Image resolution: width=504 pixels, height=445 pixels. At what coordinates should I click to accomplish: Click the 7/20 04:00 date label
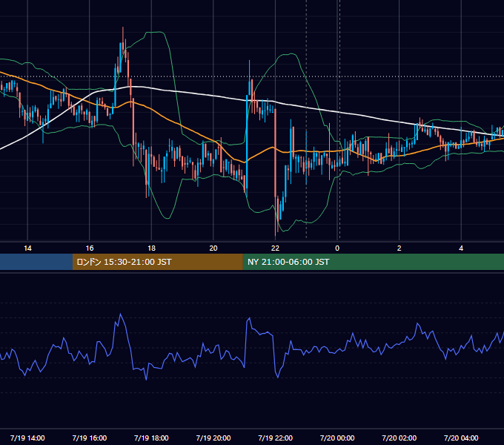(461, 438)
